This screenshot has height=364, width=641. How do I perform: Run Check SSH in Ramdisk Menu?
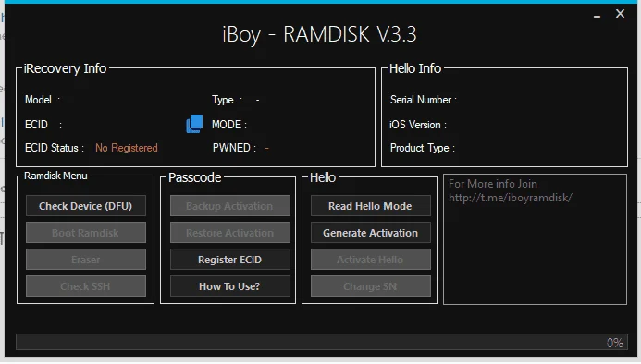(x=86, y=286)
